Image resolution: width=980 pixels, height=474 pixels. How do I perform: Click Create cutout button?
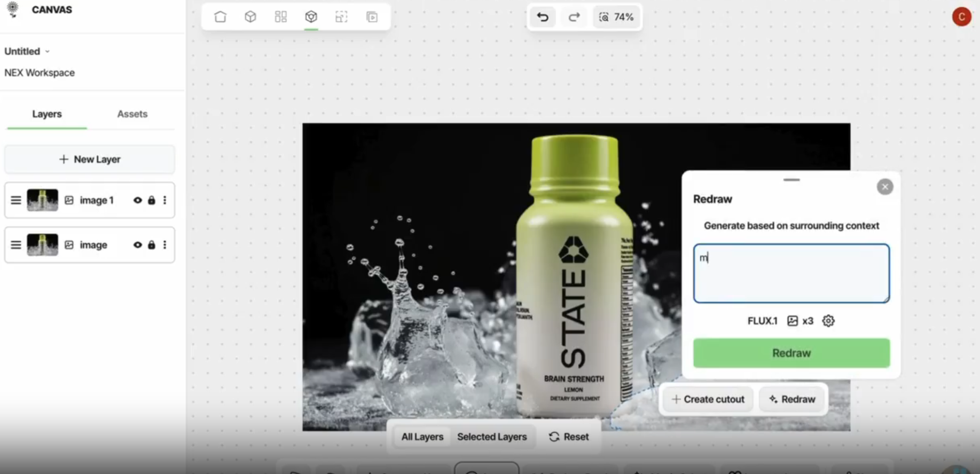coord(708,399)
